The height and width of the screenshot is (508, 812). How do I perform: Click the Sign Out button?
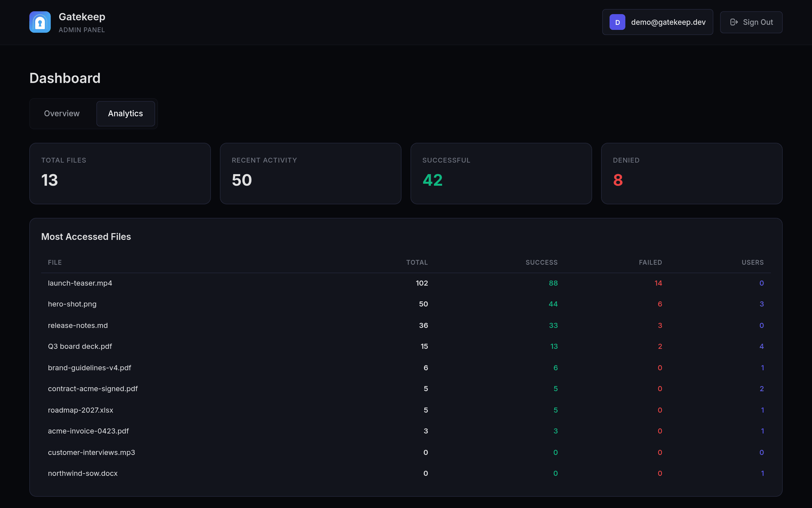(751, 22)
